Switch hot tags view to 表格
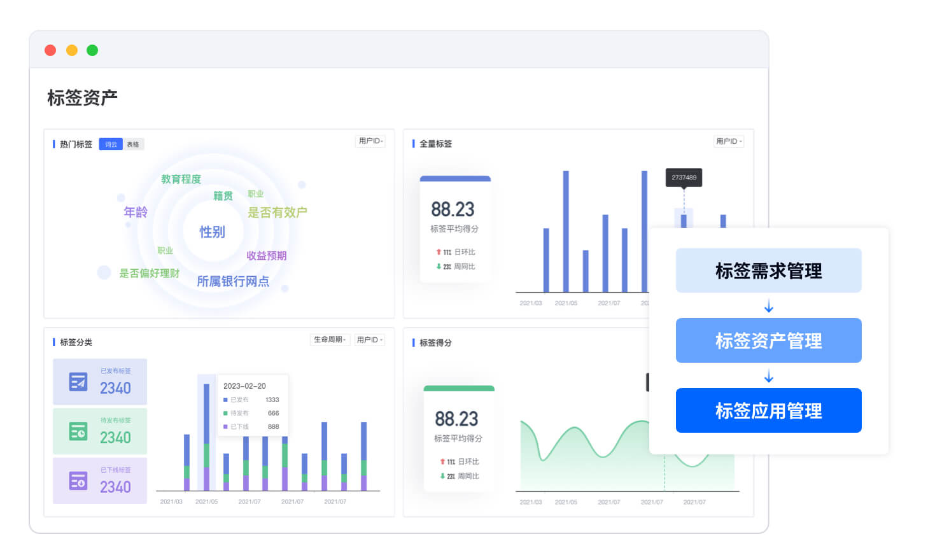The height and width of the screenshot is (560, 942). tap(133, 144)
